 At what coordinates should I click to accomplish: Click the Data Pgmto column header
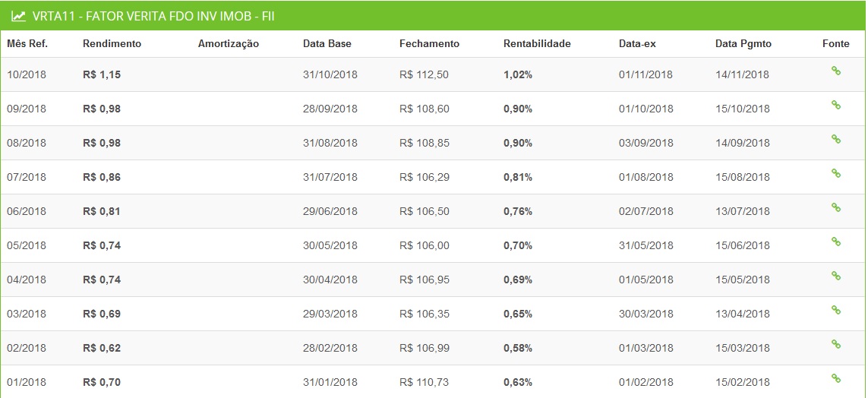coord(743,44)
